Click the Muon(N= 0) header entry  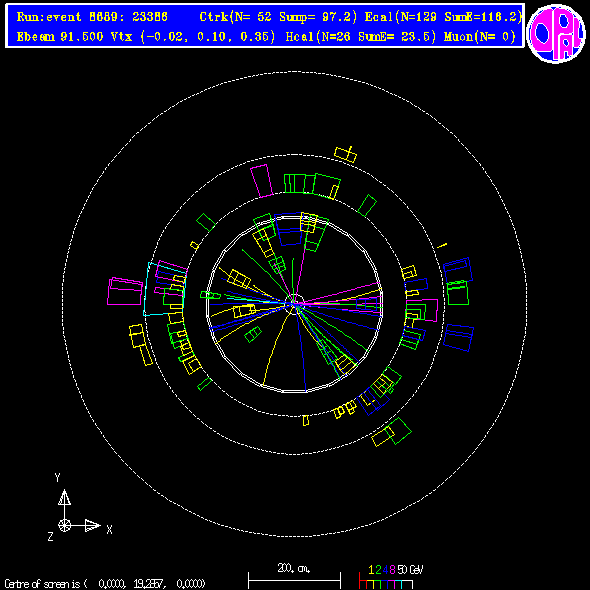479,37
